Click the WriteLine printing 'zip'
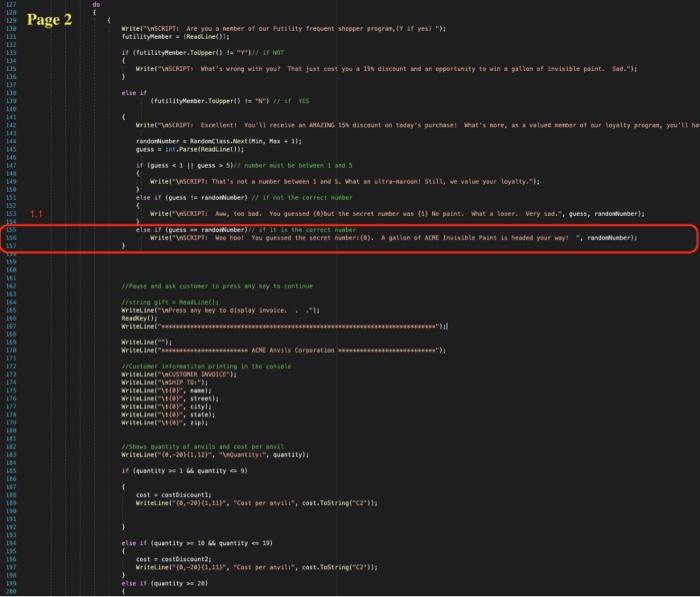Image resolution: width=700 pixels, height=597 pixels. [165, 422]
